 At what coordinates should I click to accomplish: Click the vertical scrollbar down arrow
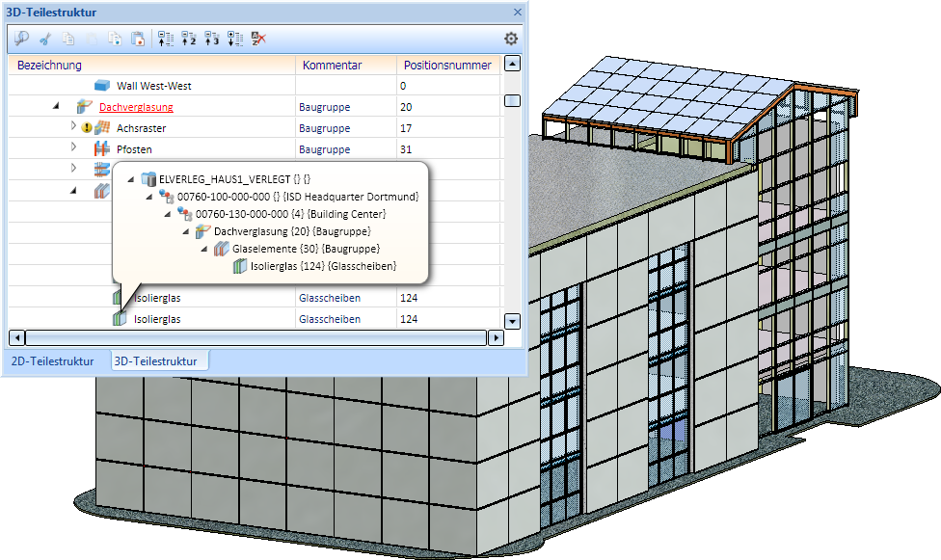[512, 321]
